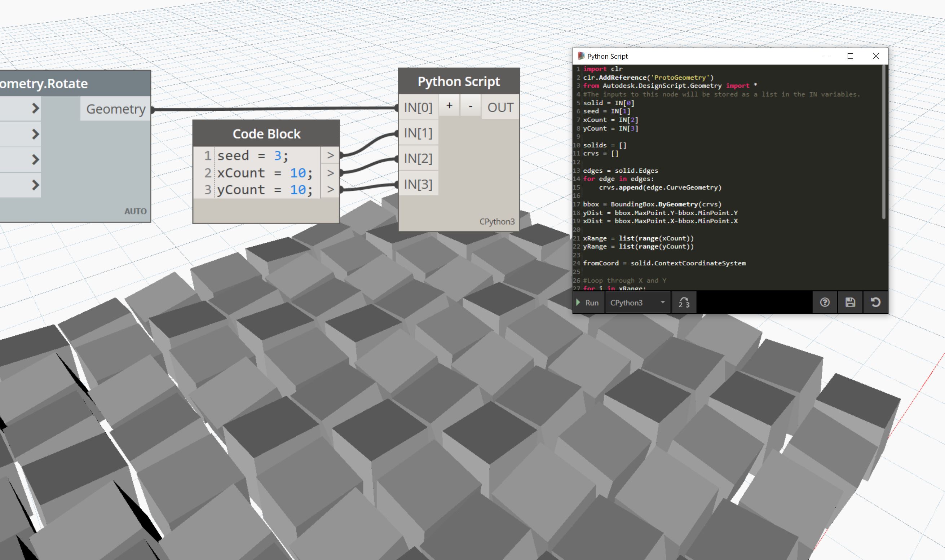945x560 pixels.
Task: Click the OUT port of Python Script
Action: click(500, 107)
